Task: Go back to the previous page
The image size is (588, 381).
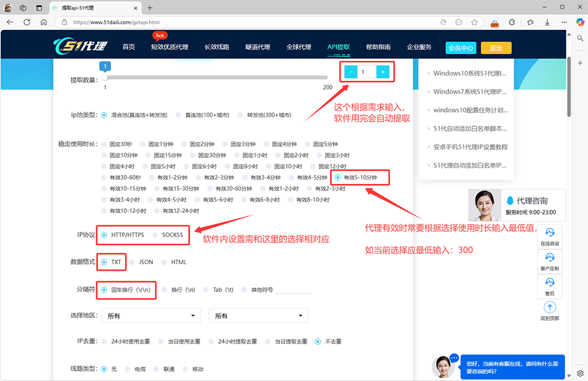Action: click(10, 22)
